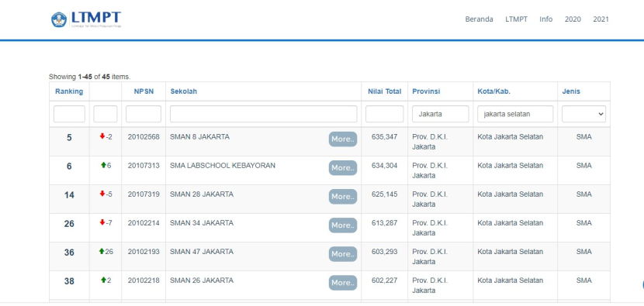Image resolution: width=644 pixels, height=306 pixels.
Task: Open the Jenis filter dropdown
Action: pyautogui.click(x=583, y=114)
